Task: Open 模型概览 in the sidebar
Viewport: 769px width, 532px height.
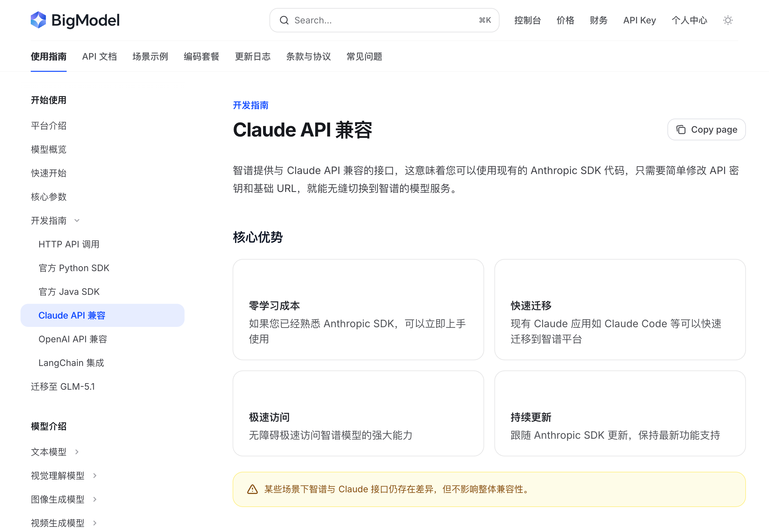Action: pos(49,149)
